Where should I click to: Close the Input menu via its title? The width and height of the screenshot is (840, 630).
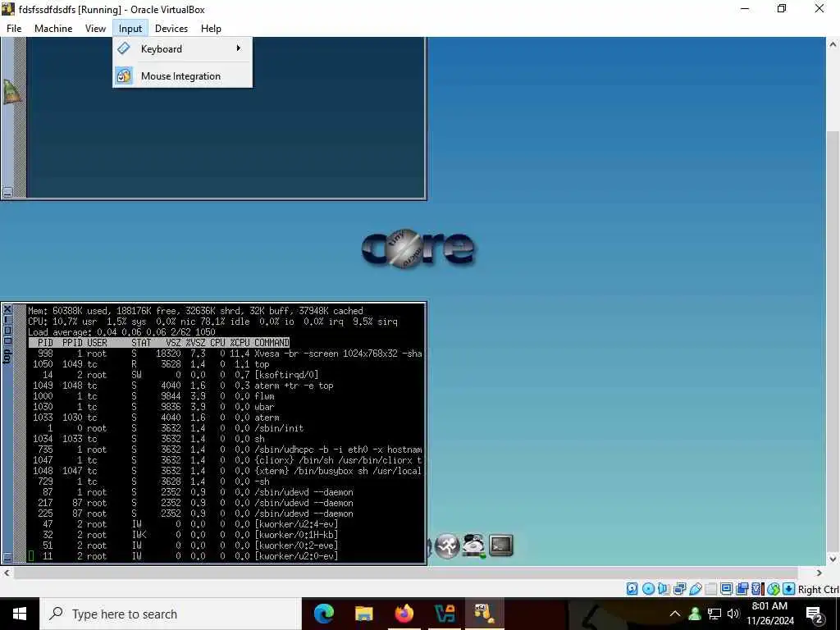pyautogui.click(x=130, y=29)
